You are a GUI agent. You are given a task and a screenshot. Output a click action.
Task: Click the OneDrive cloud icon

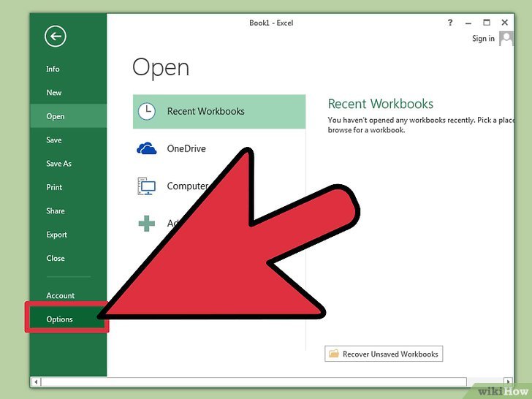click(147, 148)
